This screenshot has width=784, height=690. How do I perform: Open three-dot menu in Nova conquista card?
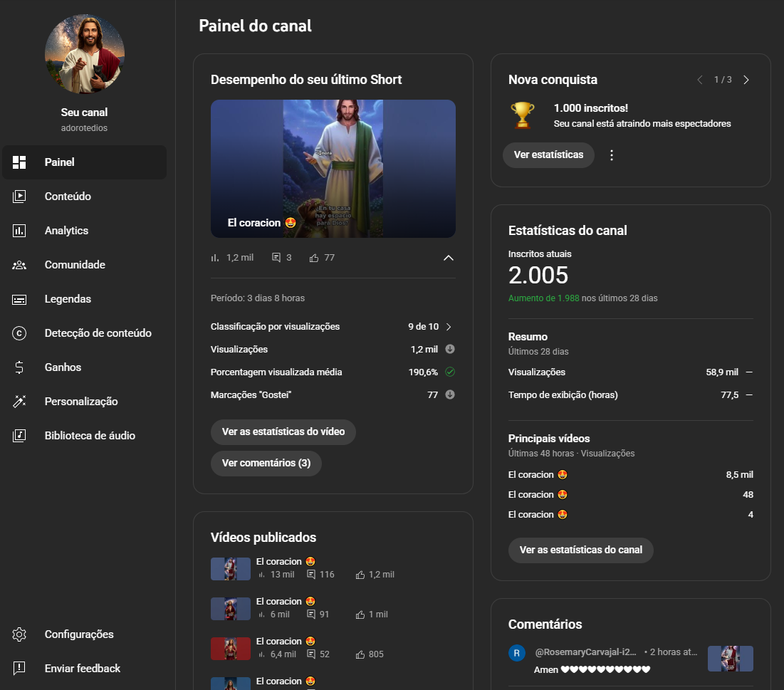612,155
